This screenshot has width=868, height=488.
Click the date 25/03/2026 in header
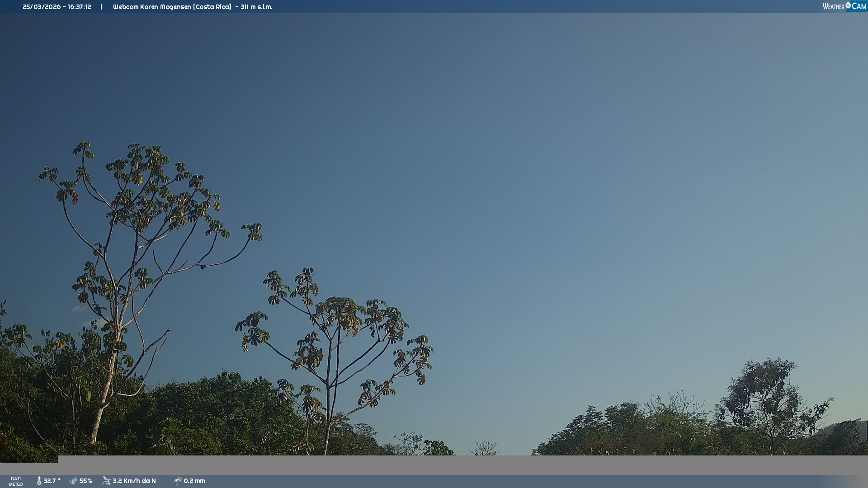click(42, 7)
